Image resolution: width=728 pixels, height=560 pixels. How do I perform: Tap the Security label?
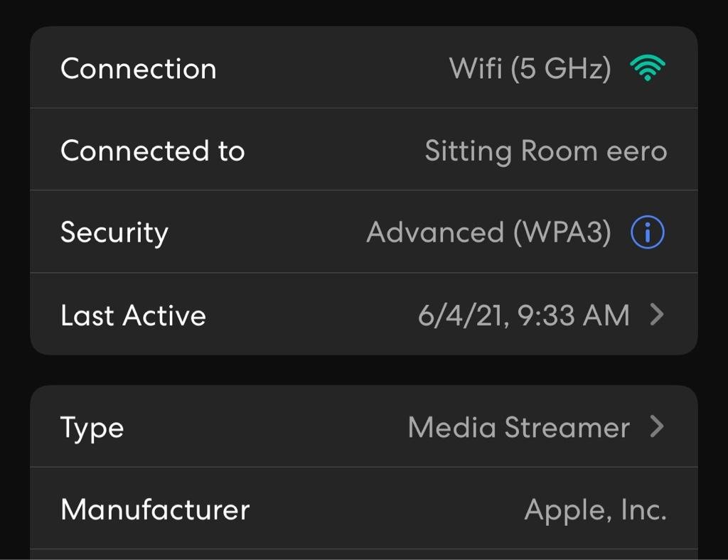tap(114, 233)
